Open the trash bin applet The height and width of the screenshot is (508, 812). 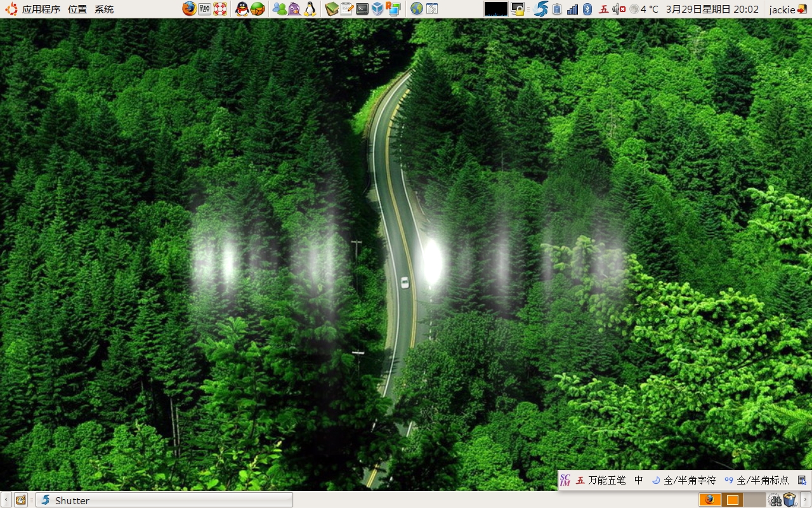pos(790,500)
